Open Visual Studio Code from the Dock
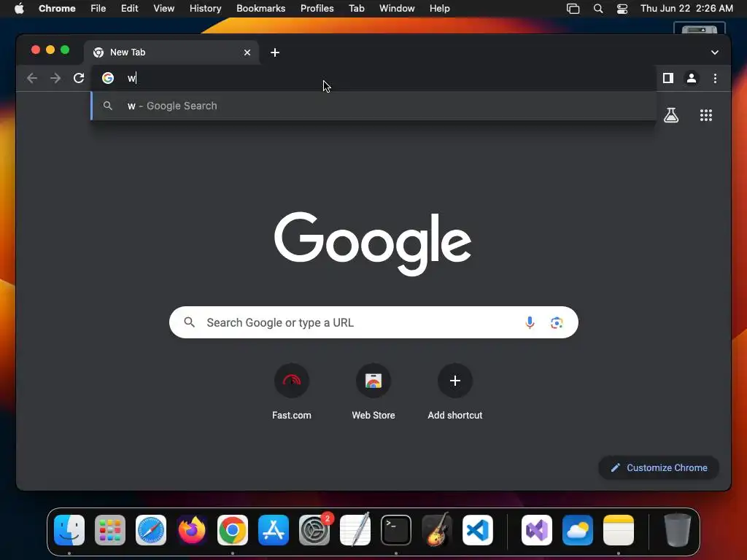The width and height of the screenshot is (747, 560). pyautogui.click(x=478, y=530)
